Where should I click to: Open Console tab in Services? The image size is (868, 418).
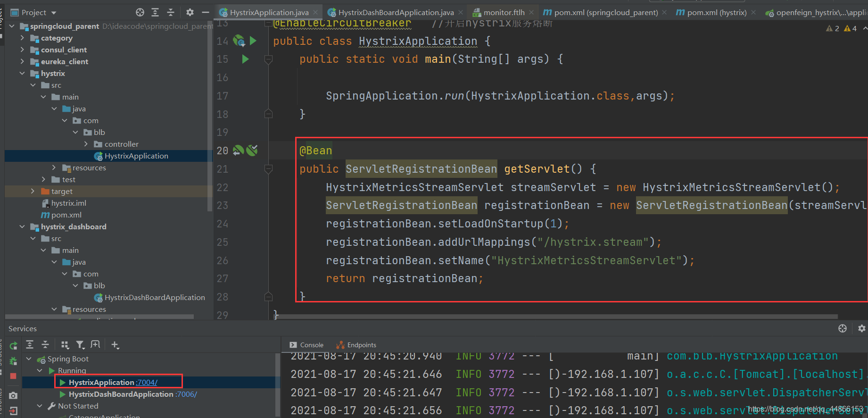(x=306, y=345)
